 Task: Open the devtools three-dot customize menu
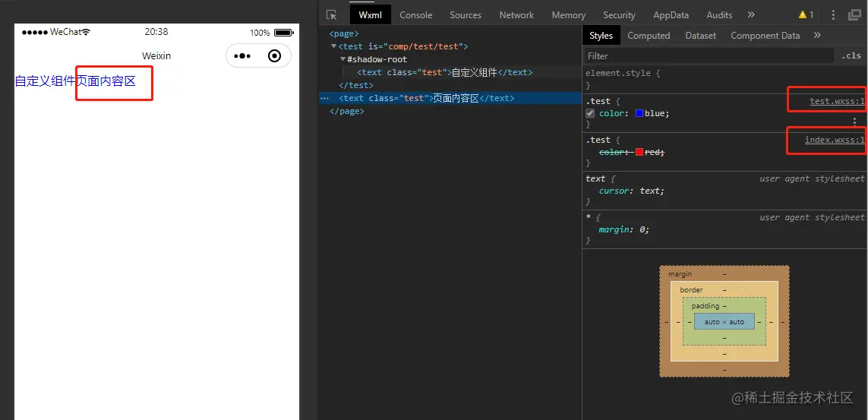(x=833, y=15)
